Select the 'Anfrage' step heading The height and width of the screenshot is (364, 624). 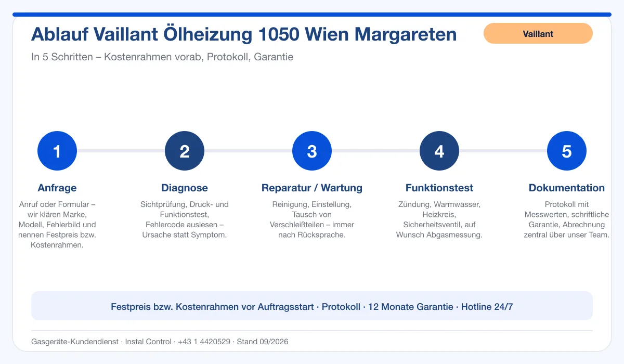pyautogui.click(x=57, y=188)
